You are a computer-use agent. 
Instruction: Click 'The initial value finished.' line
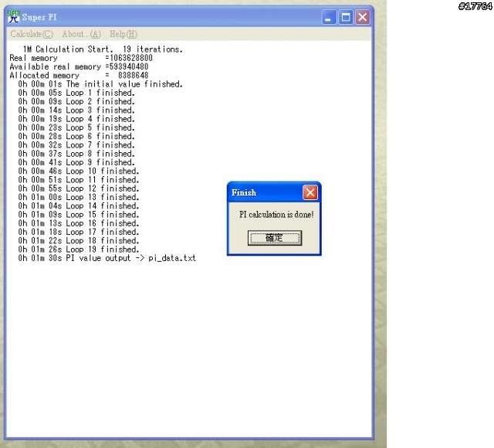100,84
